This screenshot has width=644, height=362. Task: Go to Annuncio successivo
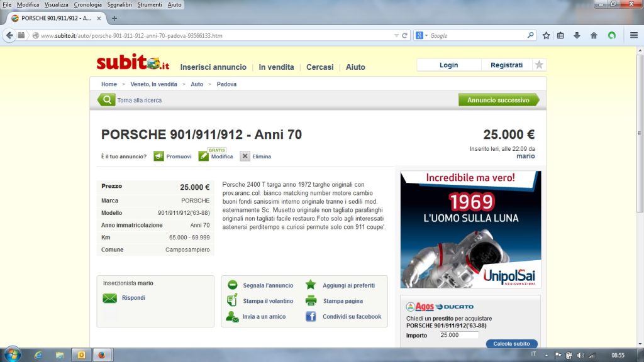pos(499,100)
